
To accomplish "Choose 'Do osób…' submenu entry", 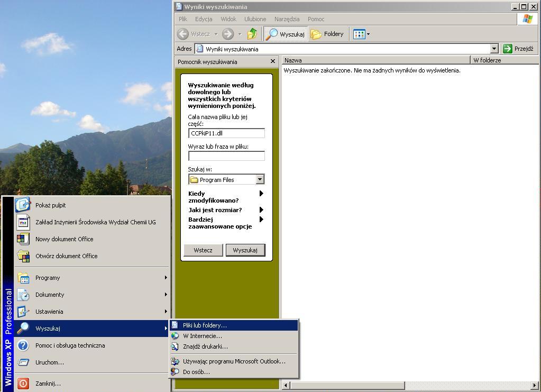I will tap(234, 372).
